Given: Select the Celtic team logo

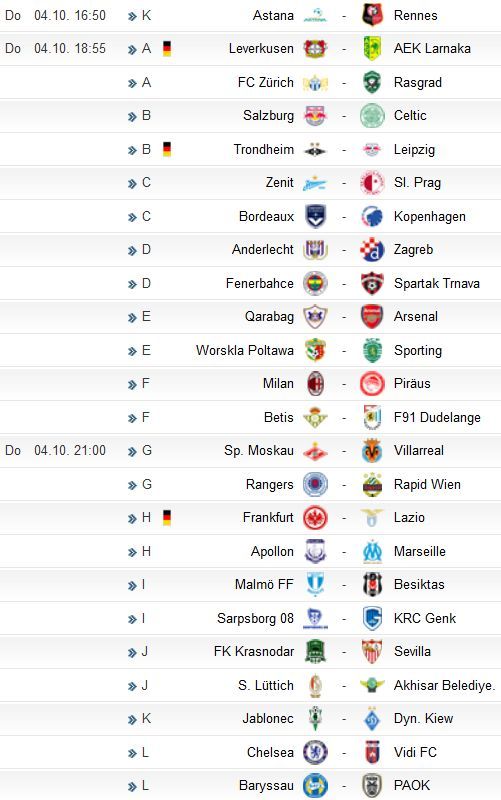Looking at the screenshot, I should click(372, 116).
